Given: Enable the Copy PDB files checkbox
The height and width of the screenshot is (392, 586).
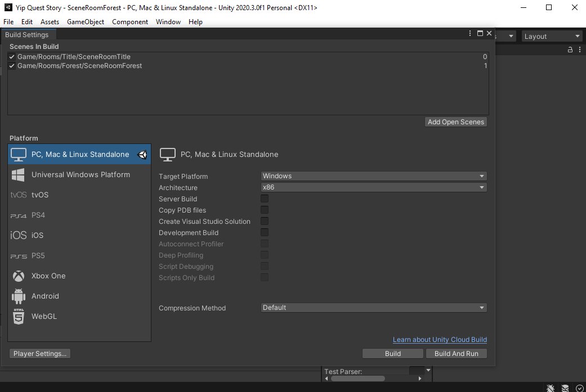Looking at the screenshot, I should point(264,210).
